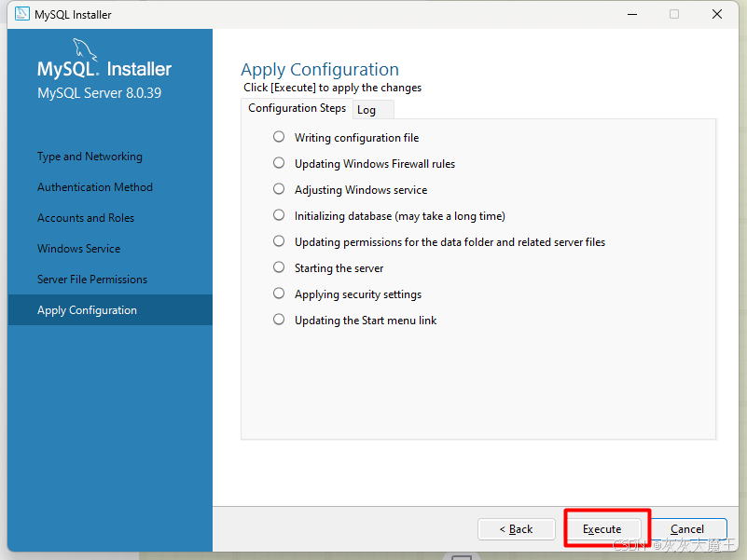Open the Windows Service sidebar step
This screenshot has width=747, height=560.
(x=78, y=249)
